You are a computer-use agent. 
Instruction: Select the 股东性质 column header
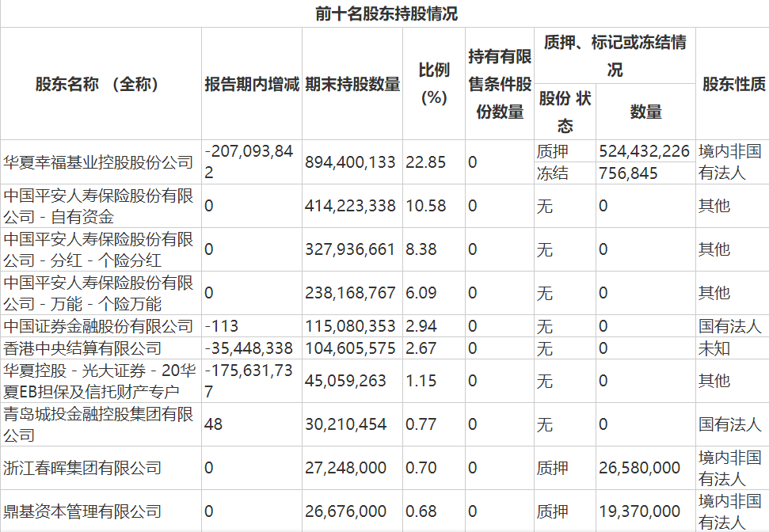click(733, 84)
